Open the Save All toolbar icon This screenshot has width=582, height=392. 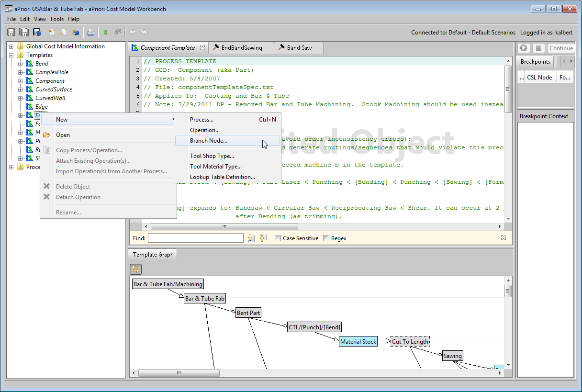(23, 32)
